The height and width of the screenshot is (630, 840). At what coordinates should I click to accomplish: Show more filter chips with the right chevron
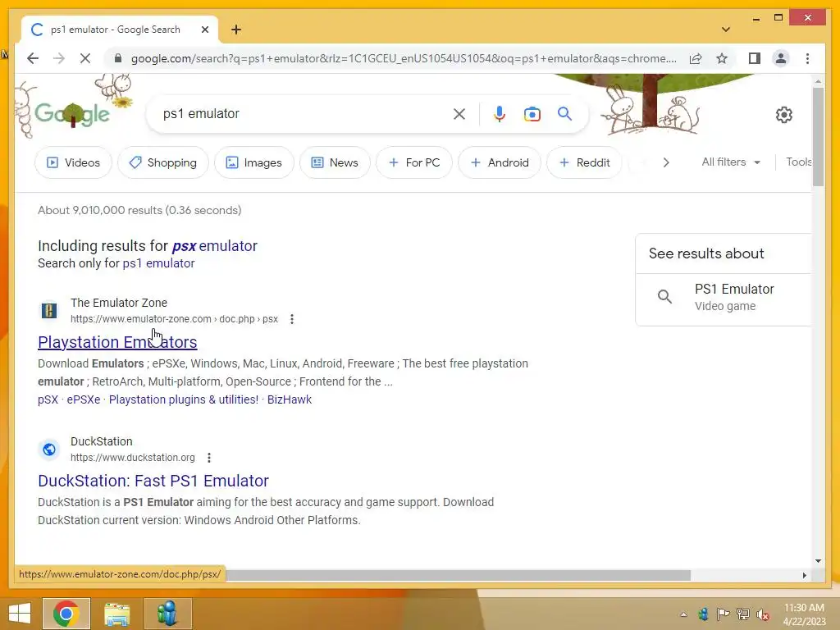click(x=666, y=162)
